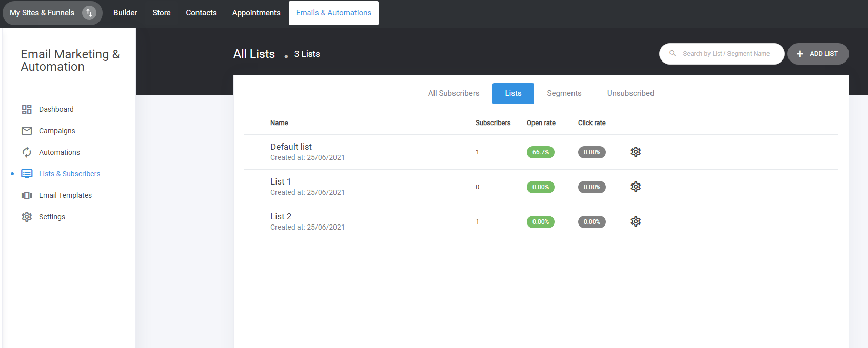868x348 pixels.
Task: Click the Lists & Subscribers sidebar icon
Action: click(27, 174)
